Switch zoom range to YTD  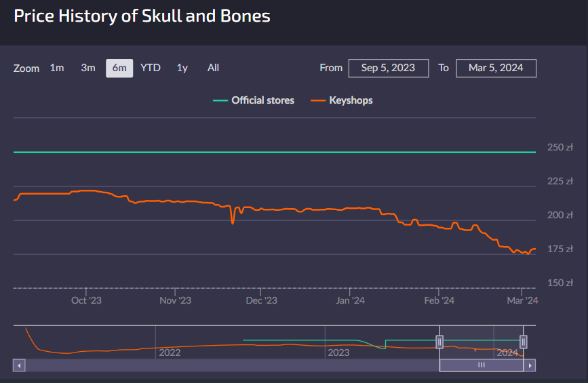151,68
